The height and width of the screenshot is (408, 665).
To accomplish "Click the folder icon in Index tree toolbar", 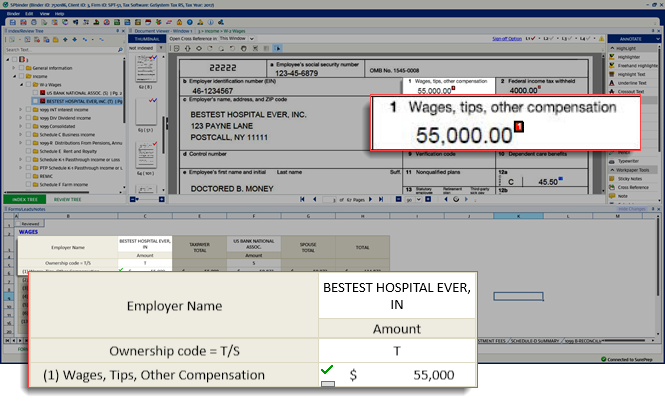I will [x=56, y=39].
